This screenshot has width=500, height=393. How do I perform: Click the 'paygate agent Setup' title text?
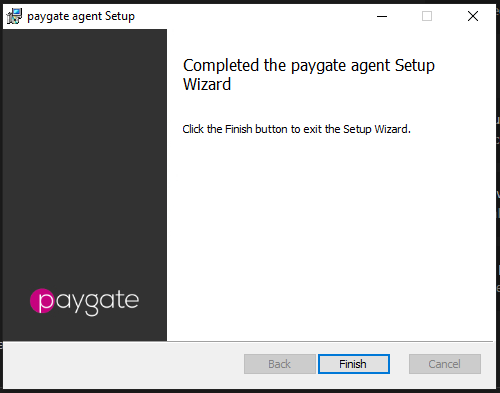[81, 16]
